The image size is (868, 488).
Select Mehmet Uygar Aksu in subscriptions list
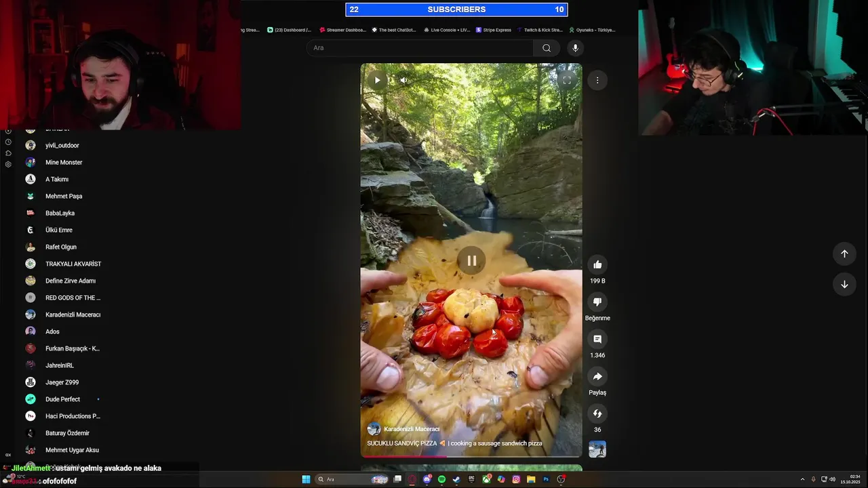(x=72, y=451)
